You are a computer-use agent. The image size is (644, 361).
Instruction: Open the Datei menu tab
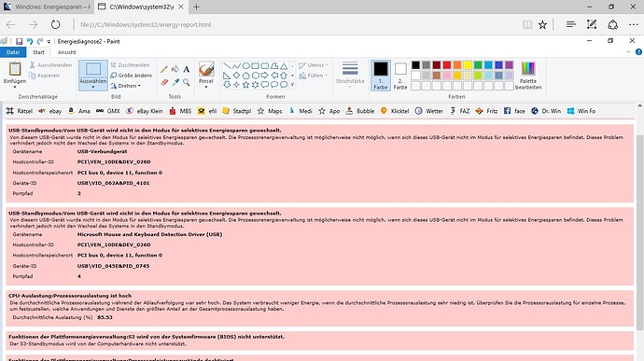[x=13, y=52]
